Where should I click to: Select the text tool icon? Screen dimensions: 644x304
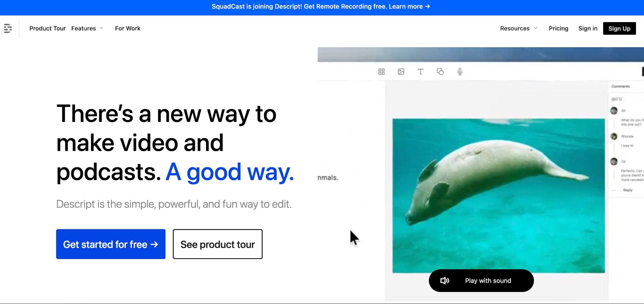tap(420, 72)
